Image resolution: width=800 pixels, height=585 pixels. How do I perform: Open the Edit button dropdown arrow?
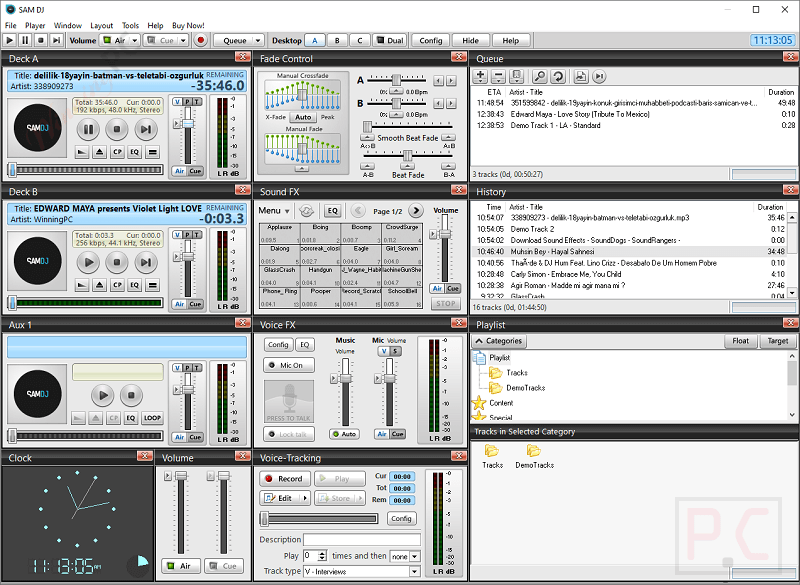[305, 498]
